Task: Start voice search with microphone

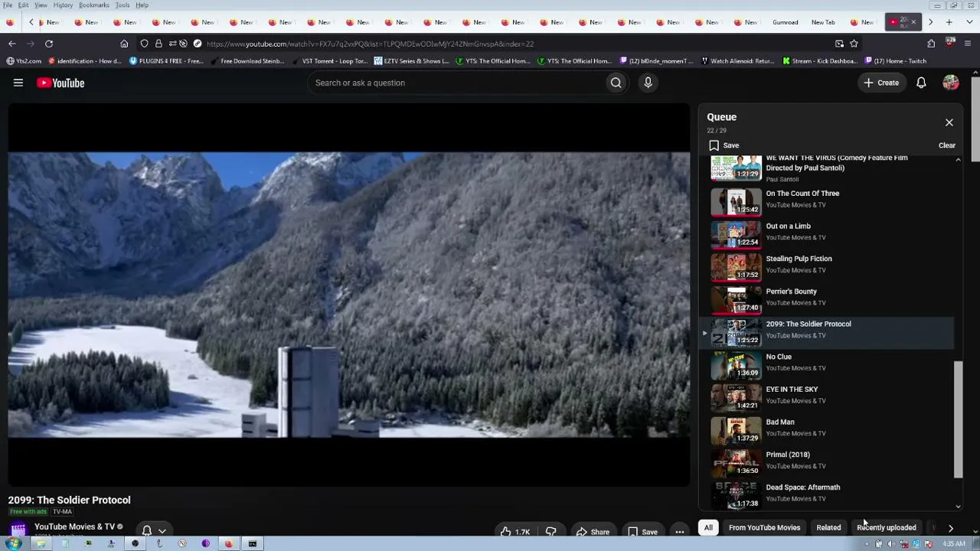Action: pos(648,83)
